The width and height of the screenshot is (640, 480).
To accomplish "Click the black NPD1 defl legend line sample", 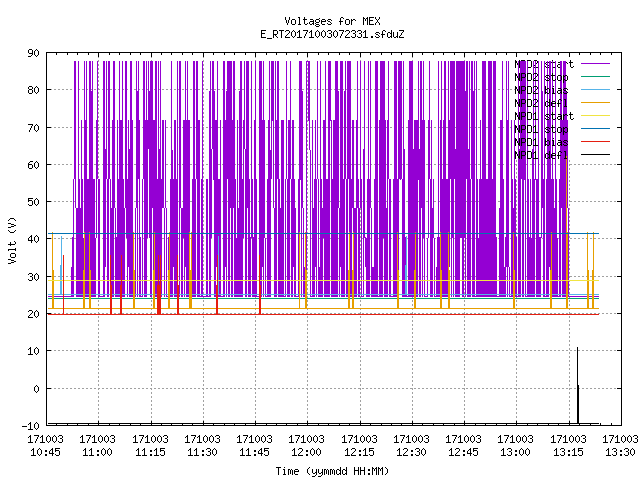I will tap(596, 155).
